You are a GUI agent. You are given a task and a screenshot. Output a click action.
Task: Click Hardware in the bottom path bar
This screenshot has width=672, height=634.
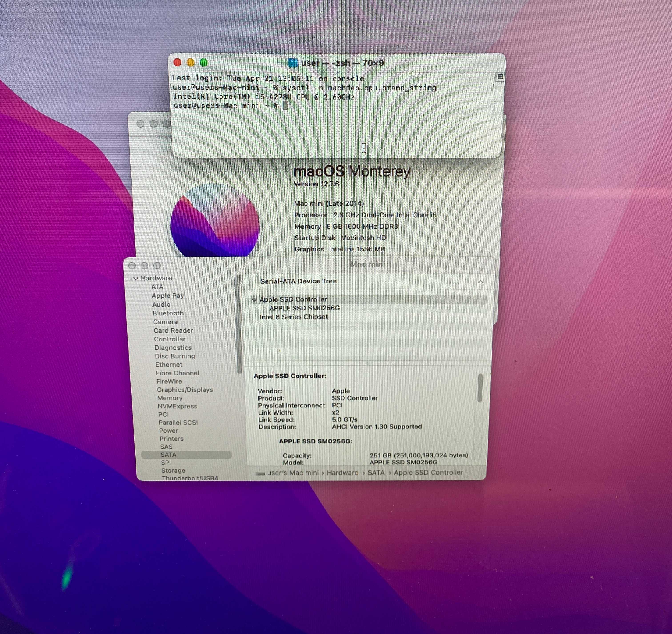pos(342,473)
